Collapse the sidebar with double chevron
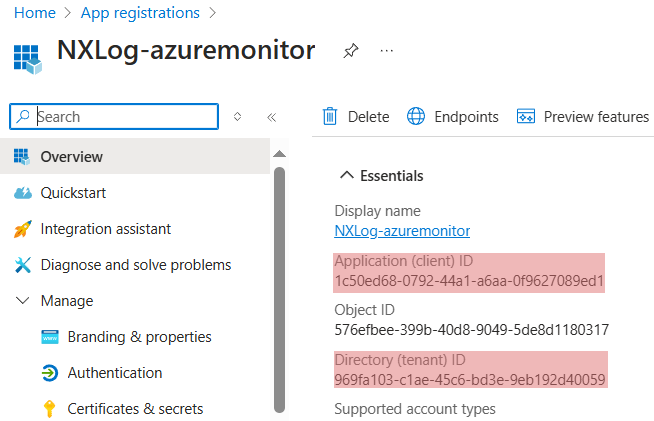 pos(271,117)
